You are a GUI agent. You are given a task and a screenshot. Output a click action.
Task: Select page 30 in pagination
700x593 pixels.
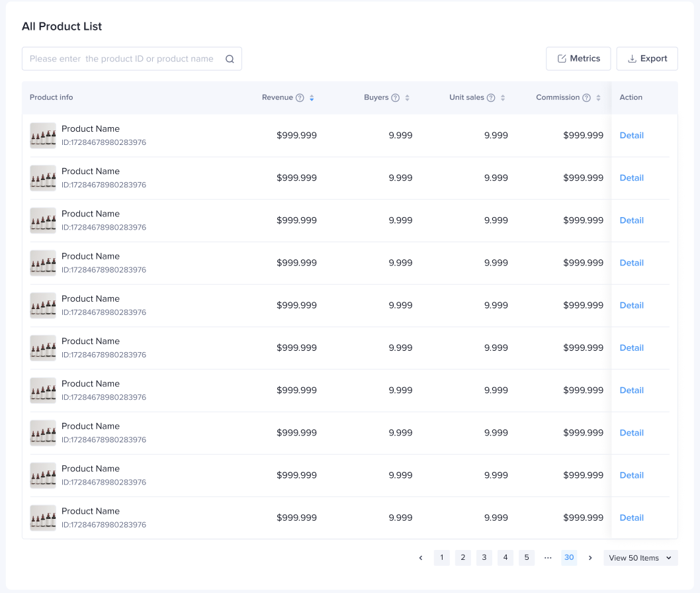(x=569, y=558)
